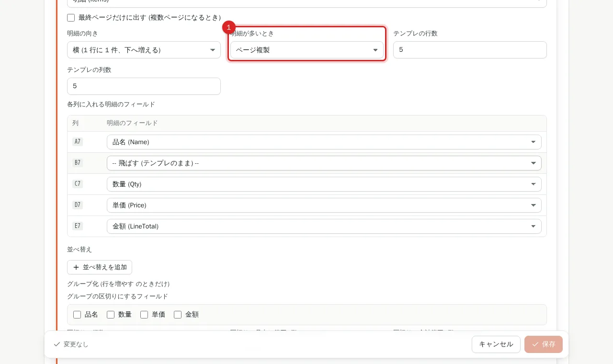Screen dimensions: 613x364
Task: Tick the 品名 group field checkbox
Action: (77, 315)
